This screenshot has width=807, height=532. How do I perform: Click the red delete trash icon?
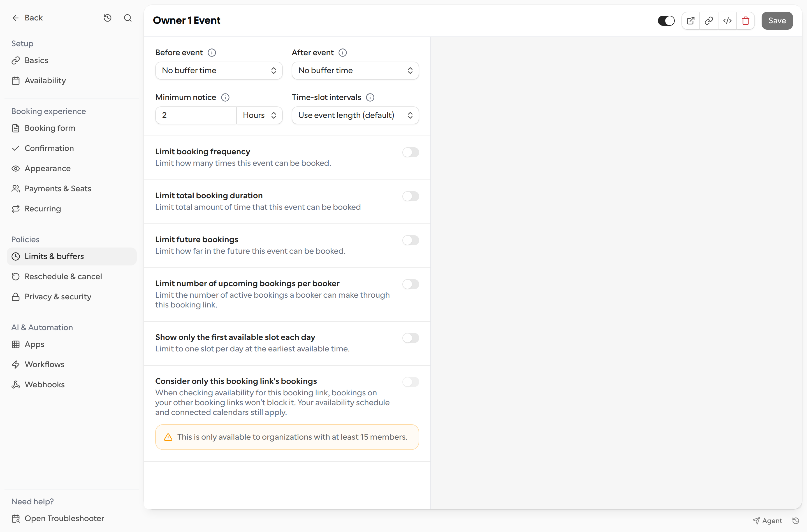pyautogui.click(x=746, y=21)
